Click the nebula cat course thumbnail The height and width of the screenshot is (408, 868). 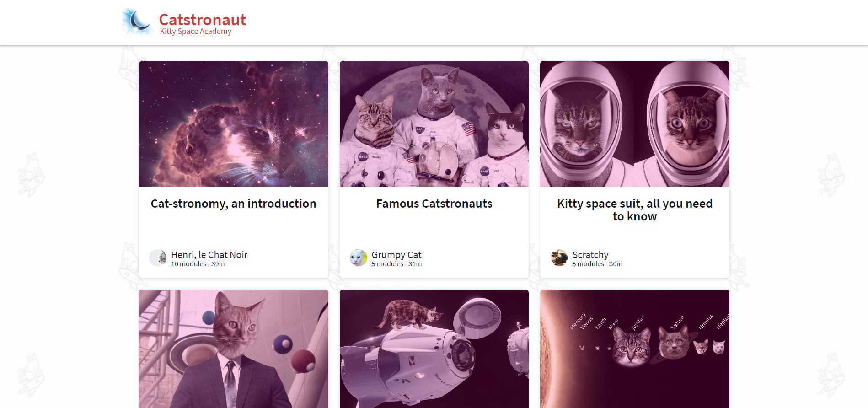pyautogui.click(x=233, y=123)
